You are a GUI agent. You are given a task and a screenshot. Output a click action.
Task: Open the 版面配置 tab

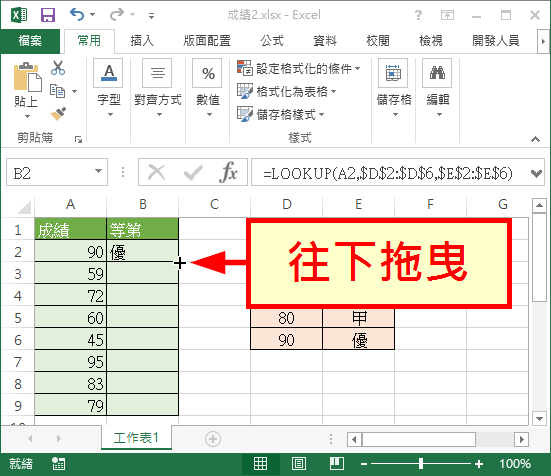tap(207, 41)
